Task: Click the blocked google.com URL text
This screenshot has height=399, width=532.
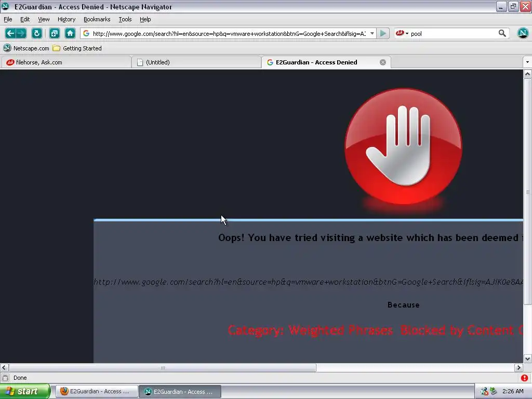Action: (x=309, y=282)
